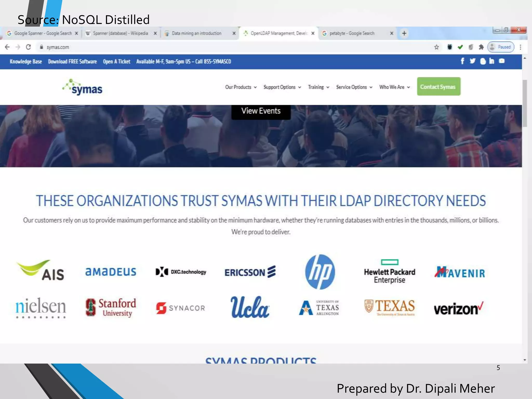The image size is (532, 399).
Task: Close the Data mining introduction tab
Action: (234, 33)
